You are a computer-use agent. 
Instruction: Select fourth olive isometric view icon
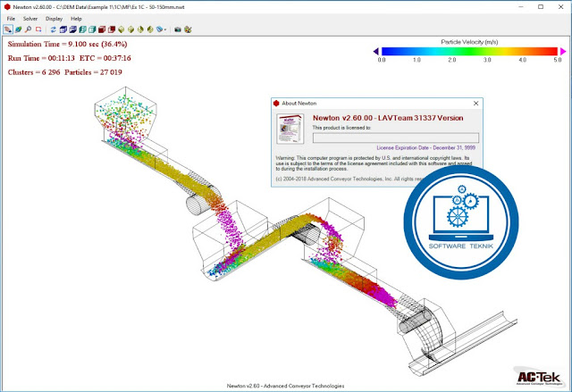pos(150,29)
